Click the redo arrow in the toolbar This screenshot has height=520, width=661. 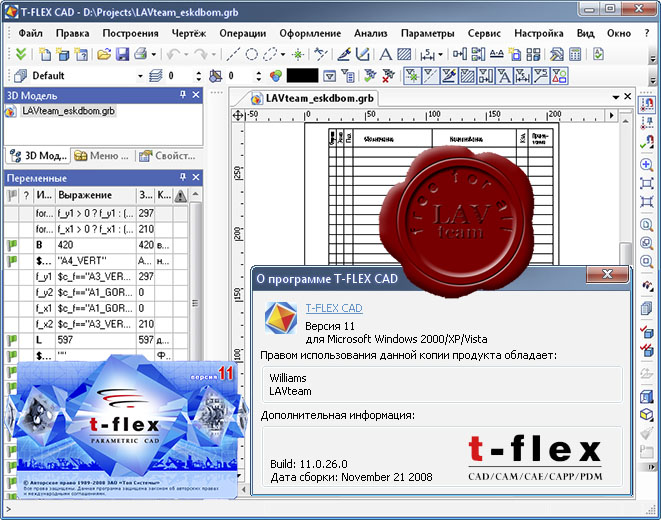pyautogui.click(x=201, y=54)
